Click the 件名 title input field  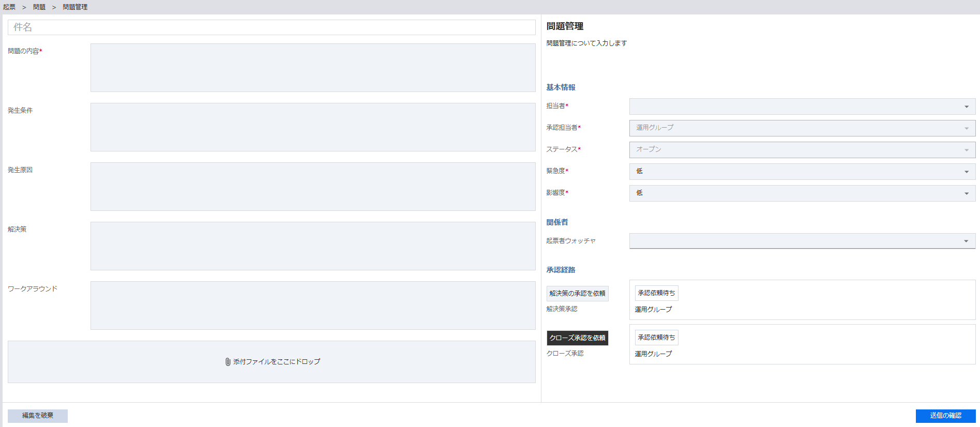[x=272, y=27]
